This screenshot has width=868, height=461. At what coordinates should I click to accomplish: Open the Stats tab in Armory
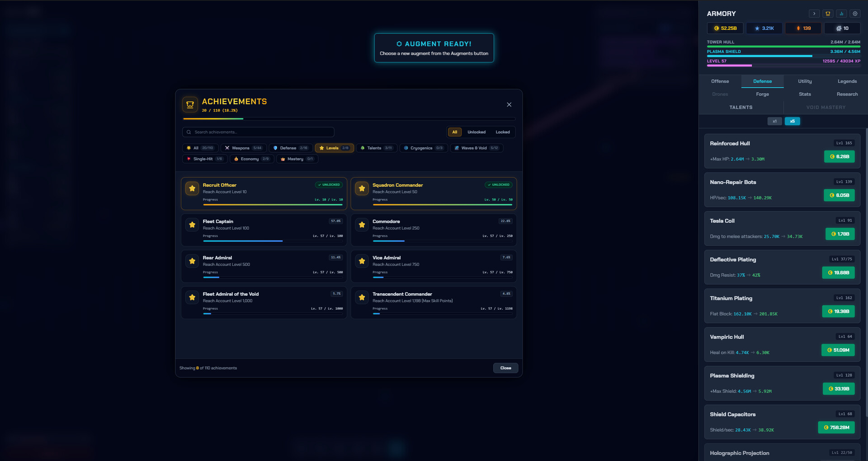[805, 94]
